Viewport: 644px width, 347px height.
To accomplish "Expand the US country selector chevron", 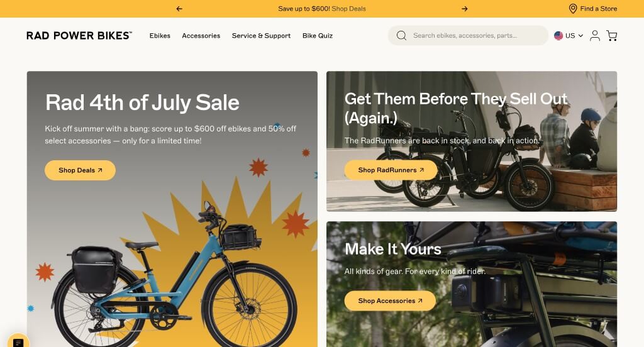I will click(x=580, y=36).
